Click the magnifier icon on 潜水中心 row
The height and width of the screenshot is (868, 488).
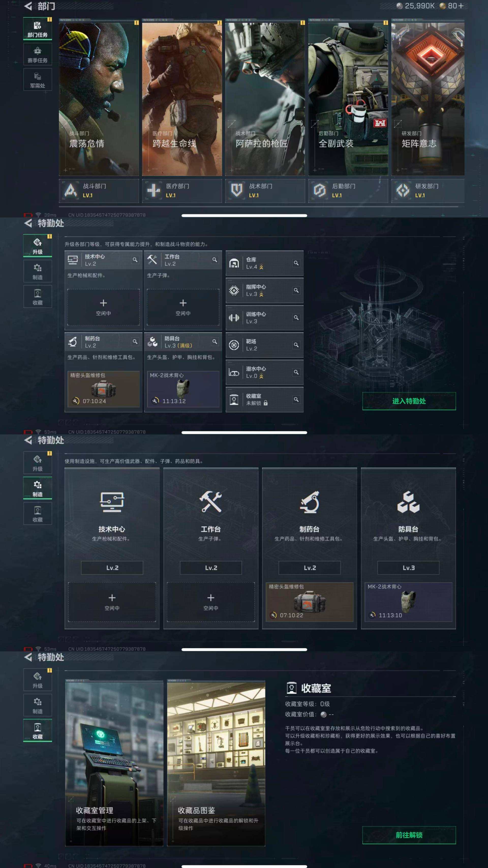click(x=296, y=372)
